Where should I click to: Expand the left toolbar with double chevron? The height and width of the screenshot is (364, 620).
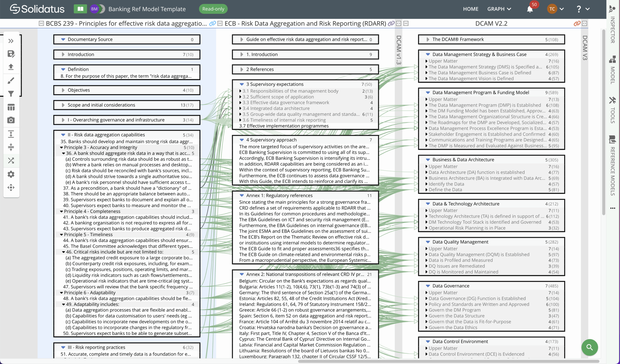[11, 41]
